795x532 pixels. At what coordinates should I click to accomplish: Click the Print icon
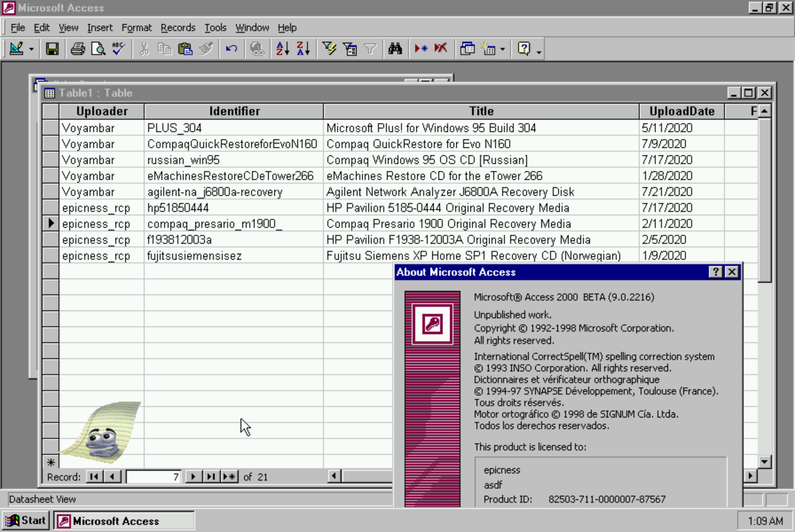pos(77,48)
